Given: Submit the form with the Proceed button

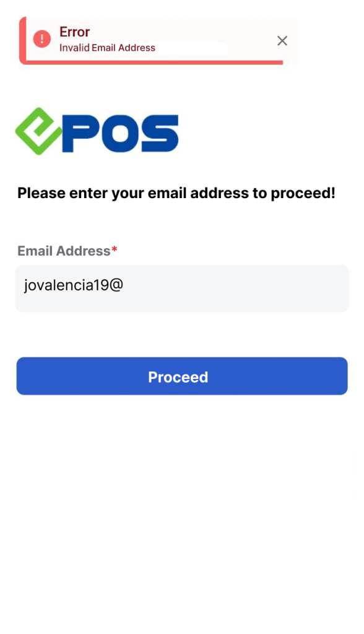Looking at the screenshot, I should 182,376.
